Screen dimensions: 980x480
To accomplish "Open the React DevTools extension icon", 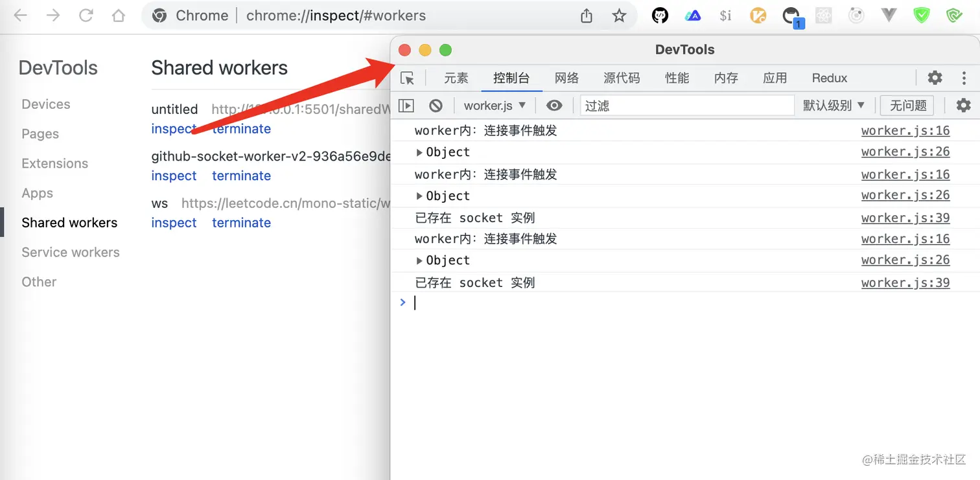I will click(x=824, y=16).
